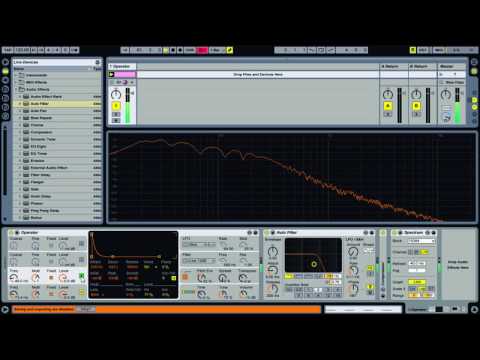The width and height of the screenshot is (480, 360).
Task: Select the Master track header
Action: (452, 66)
